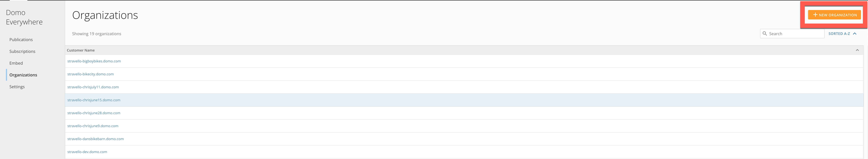Open the Settings section
Image resolution: width=868 pixels, height=159 pixels.
[17, 87]
